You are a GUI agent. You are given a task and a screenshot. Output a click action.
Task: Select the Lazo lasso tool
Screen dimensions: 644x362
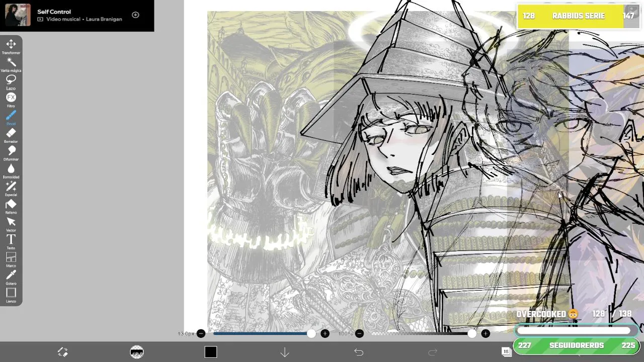(11, 82)
